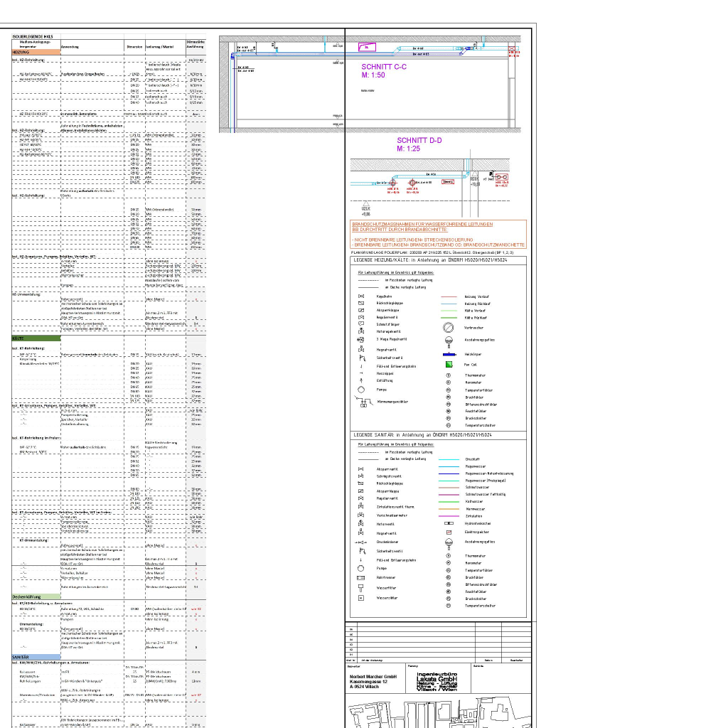Click the cyan 'Druckluft' line sample
Viewport: 728px width, 728px height.
coord(449,459)
